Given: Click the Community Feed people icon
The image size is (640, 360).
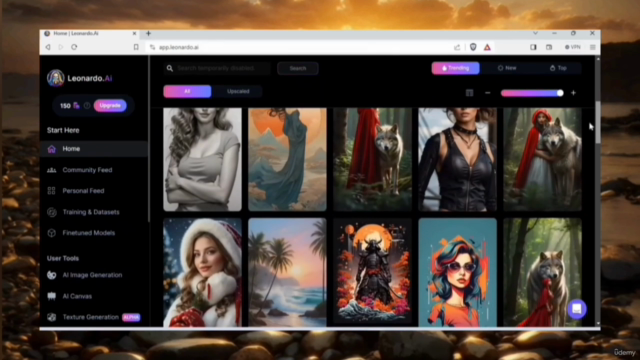Looking at the screenshot, I should click(51, 170).
